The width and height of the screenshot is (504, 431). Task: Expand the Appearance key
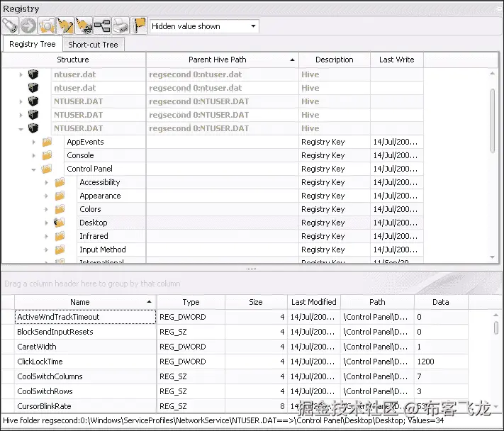point(46,196)
